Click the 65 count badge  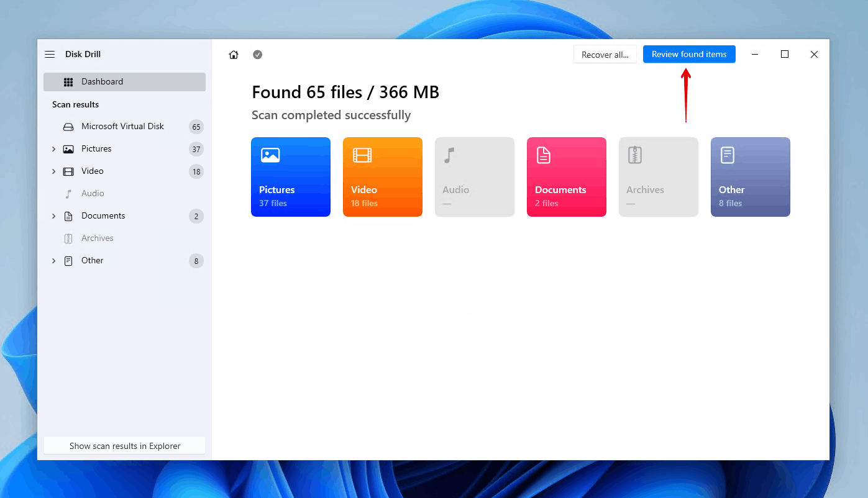196,127
